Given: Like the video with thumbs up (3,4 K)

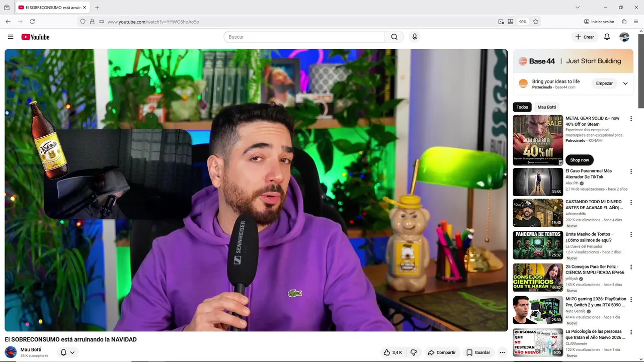Looking at the screenshot, I should 392,352.
